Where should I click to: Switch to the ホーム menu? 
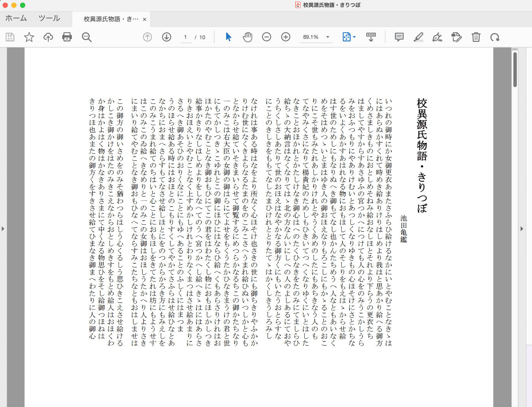(x=16, y=18)
